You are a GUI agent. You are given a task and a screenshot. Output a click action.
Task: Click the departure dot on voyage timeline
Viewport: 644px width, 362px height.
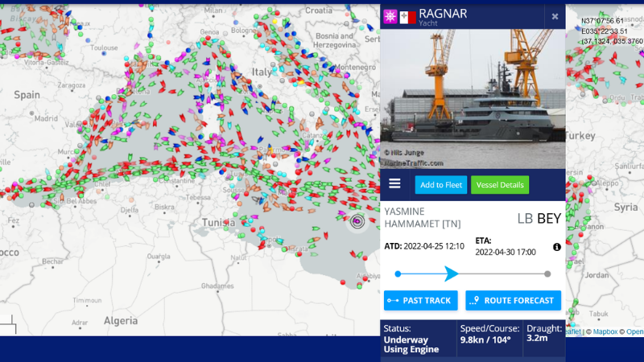click(398, 274)
